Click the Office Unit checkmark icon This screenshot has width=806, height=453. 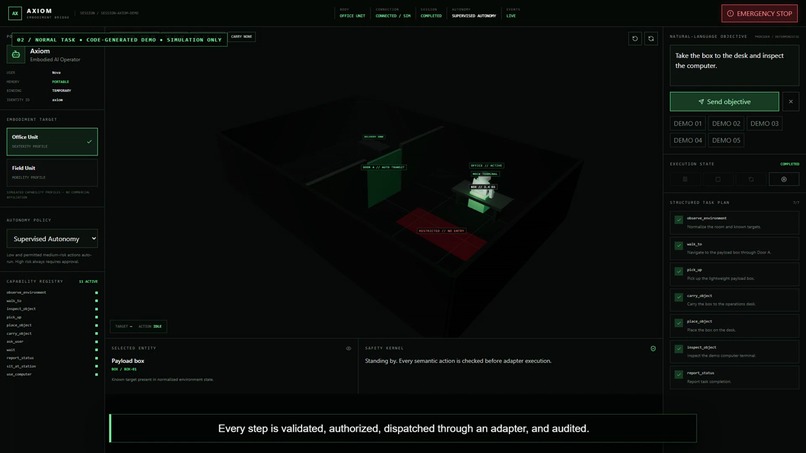89,141
